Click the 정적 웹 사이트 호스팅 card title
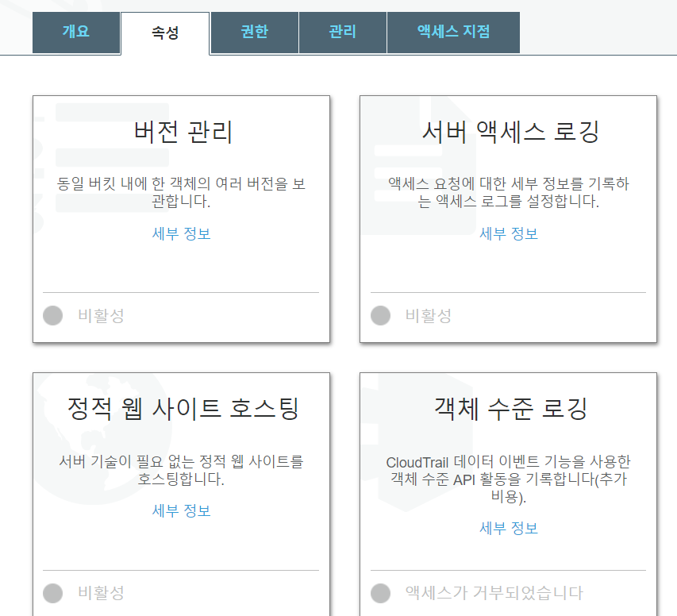 pos(183,408)
